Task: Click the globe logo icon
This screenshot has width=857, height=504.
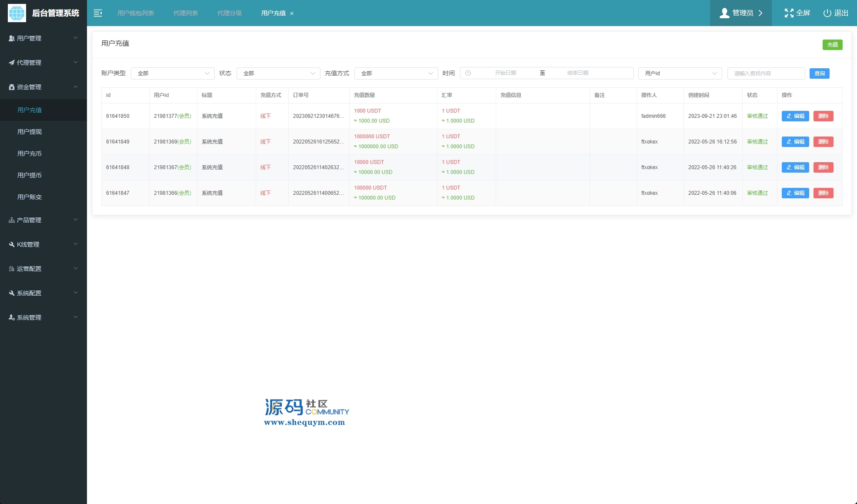Action: tap(17, 13)
